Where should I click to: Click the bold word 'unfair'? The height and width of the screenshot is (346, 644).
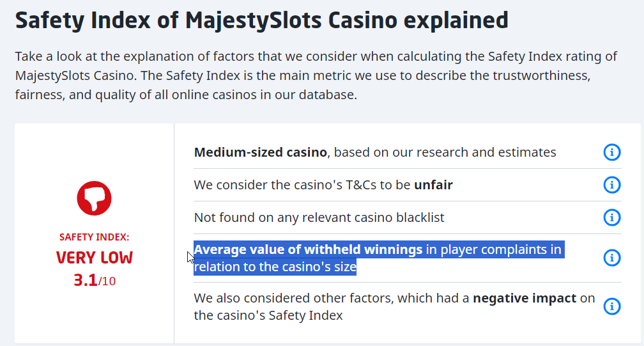pyautogui.click(x=433, y=185)
